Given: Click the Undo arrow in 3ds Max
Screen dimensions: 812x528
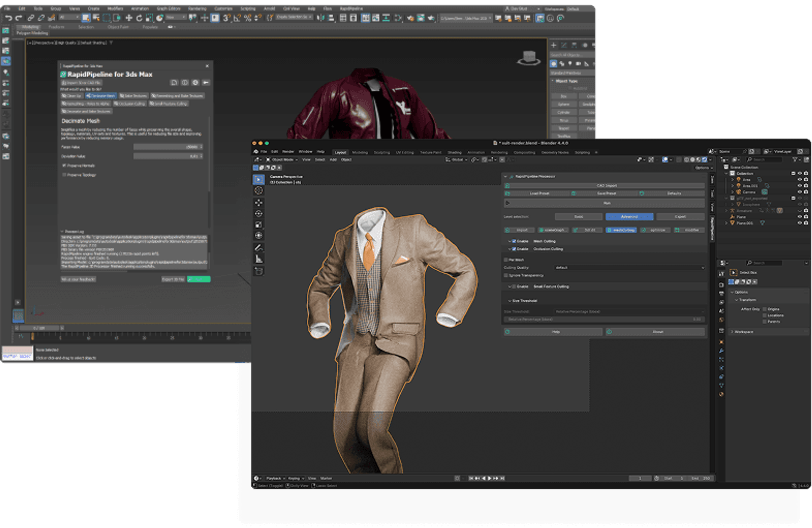Looking at the screenshot, I should (x=8, y=18).
